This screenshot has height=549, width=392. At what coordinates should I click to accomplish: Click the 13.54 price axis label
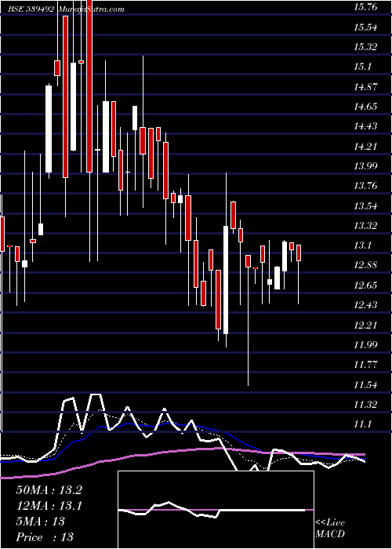tap(365, 205)
